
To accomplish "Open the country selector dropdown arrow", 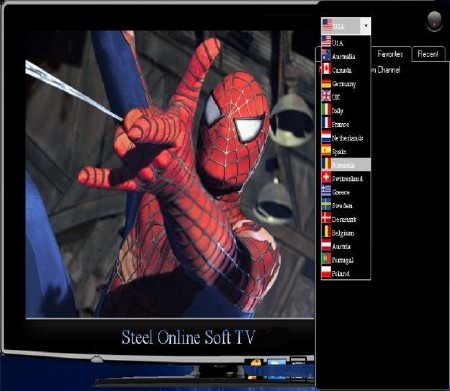I will pyautogui.click(x=366, y=26).
